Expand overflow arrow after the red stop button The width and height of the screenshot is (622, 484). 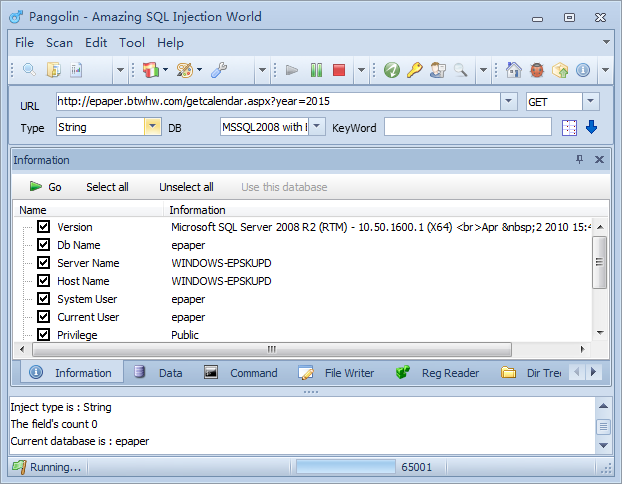tap(361, 70)
